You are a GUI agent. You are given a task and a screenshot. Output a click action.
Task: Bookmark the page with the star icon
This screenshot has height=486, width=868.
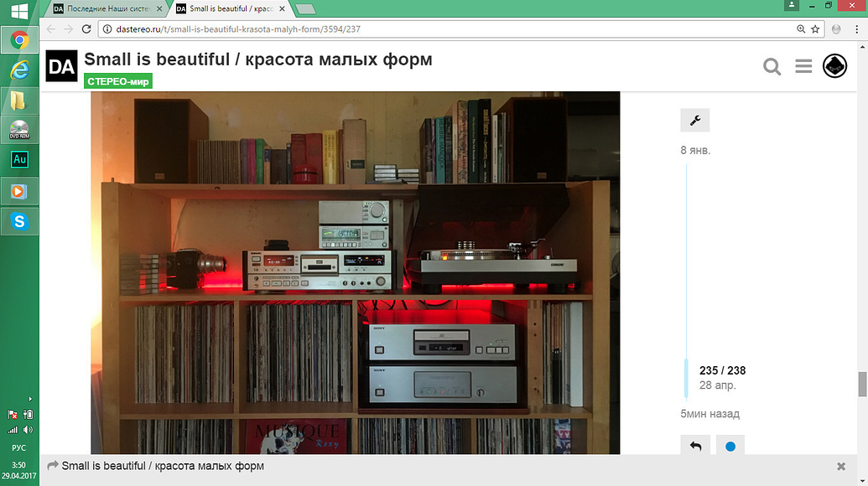click(815, 29)
